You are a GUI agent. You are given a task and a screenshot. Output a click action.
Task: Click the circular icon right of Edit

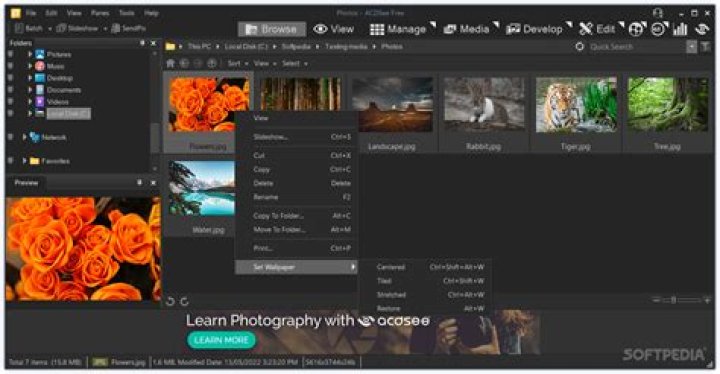636,29
